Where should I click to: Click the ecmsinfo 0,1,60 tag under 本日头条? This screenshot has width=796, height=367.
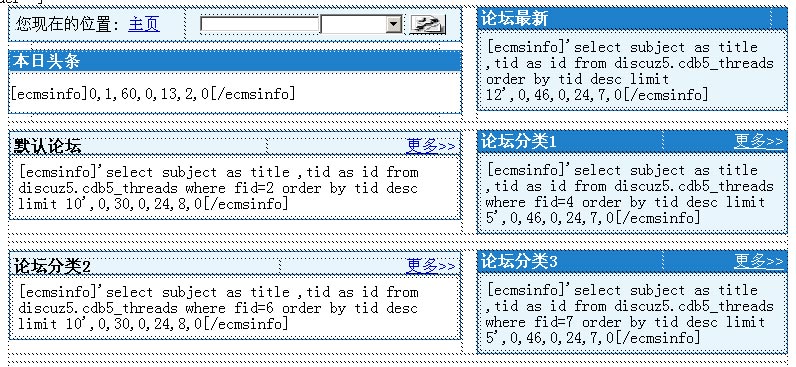click(x=152, y=93)
